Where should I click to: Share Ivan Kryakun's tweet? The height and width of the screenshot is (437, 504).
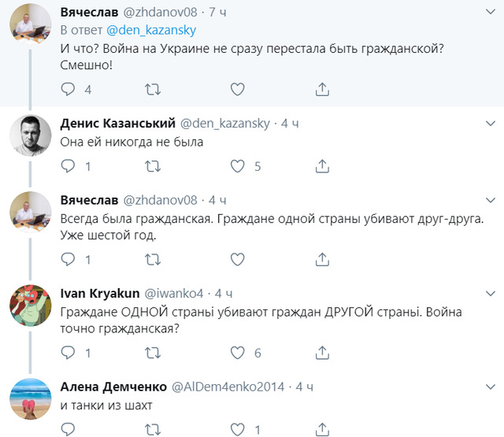[321, 353]
